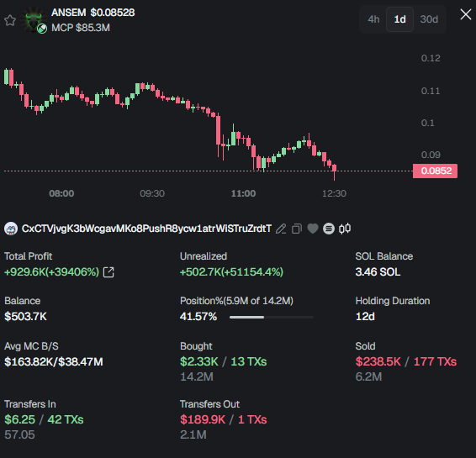The image size is (476, 458).
Task: Star ANSEM token as favorite
Action: (10, 20)
